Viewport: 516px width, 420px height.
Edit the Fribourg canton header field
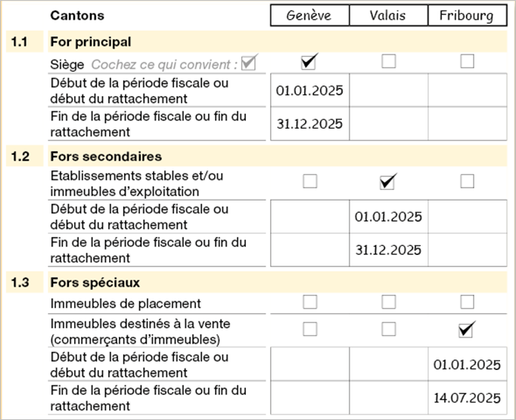467,16
